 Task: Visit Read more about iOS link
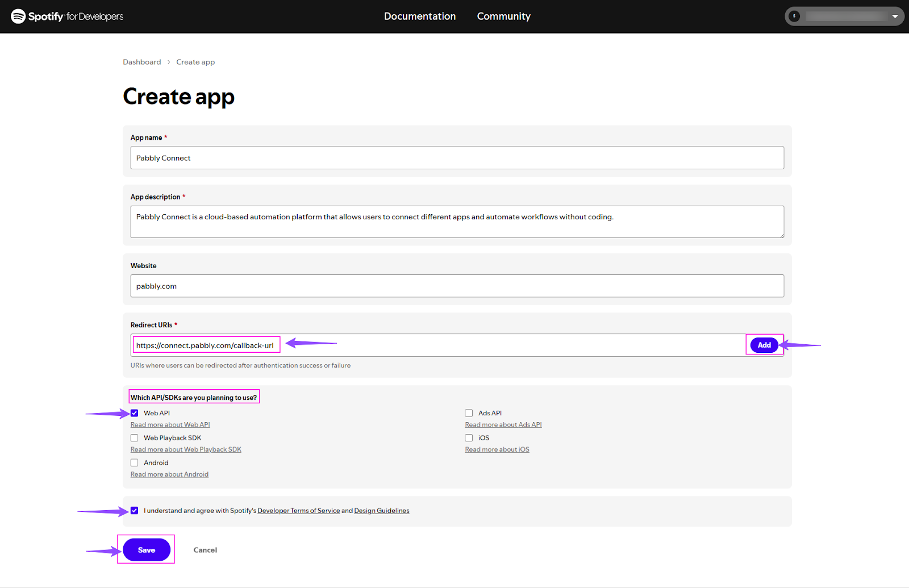[497, 450]
